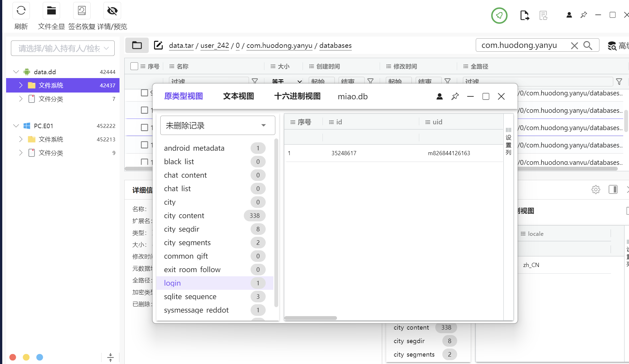Screen dimensions: 629x364
Task: Click the green circular shield icon
Action: point(499,15)
